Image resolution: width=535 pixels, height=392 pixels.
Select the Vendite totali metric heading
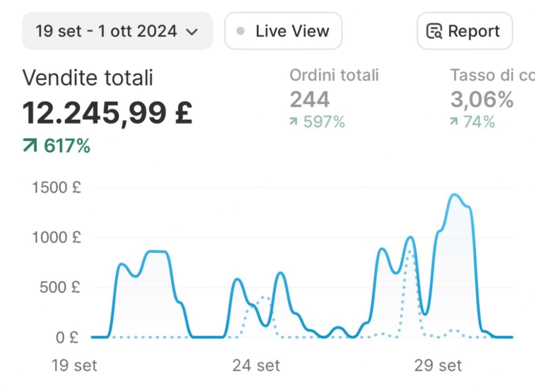click(x=88, y=78)
